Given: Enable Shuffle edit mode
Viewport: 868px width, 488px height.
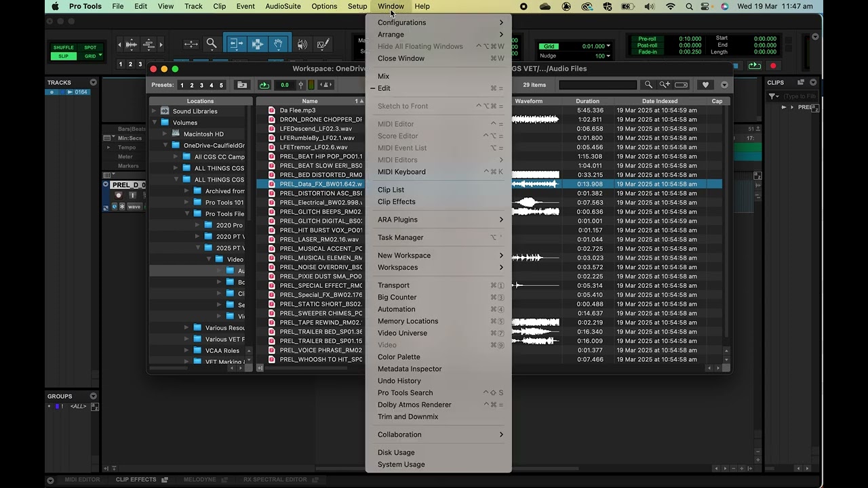Looking at the screenshot, I should [64, 47].
